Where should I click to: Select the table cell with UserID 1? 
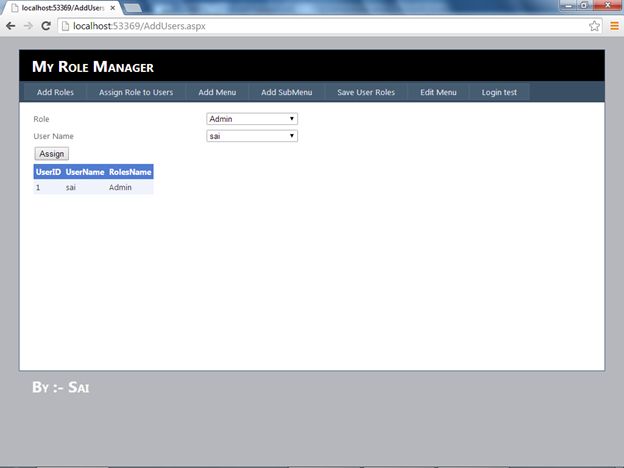(x=48, y=187)
